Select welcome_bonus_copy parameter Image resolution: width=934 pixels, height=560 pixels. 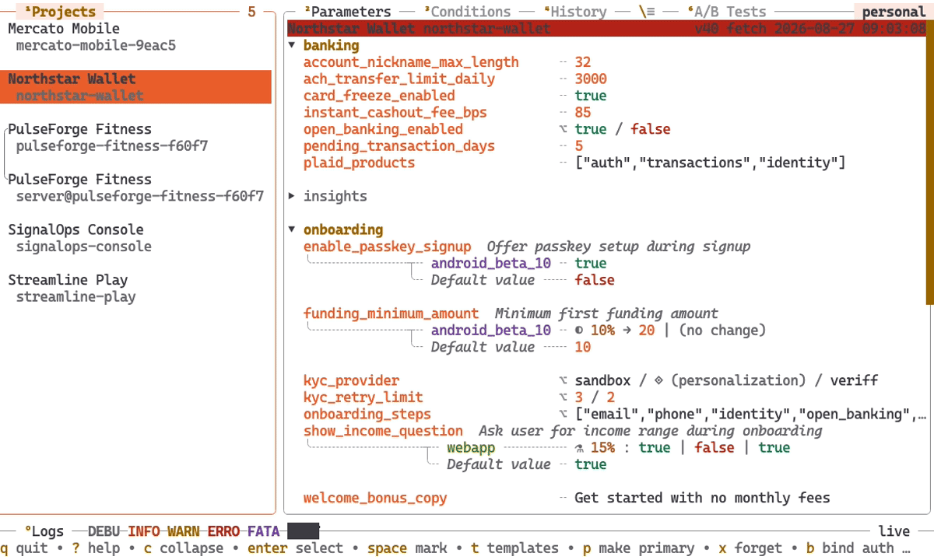[x=375, y=498]
